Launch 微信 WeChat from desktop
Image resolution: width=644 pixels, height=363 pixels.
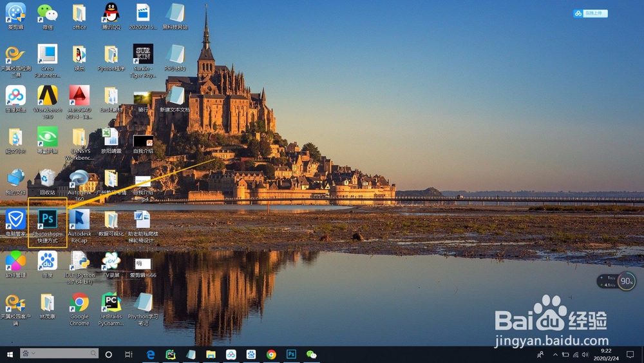coord(48,17)
